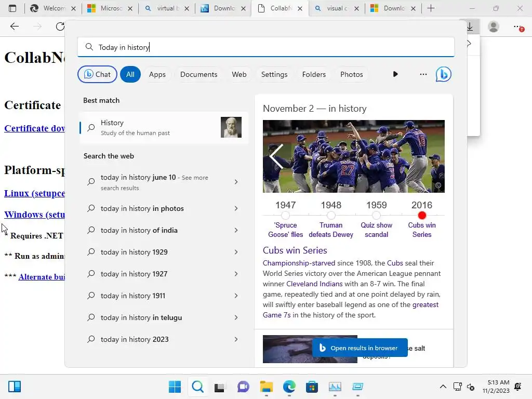Expand 'today in history in photos' arrow
This screenshot has width=532, height=399.
click(236, 208)
